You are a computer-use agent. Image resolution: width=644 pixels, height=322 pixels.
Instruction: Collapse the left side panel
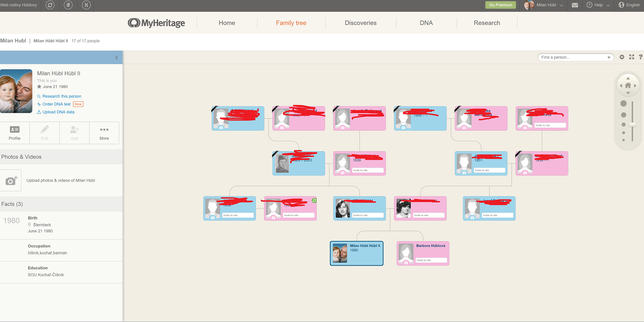117,58
